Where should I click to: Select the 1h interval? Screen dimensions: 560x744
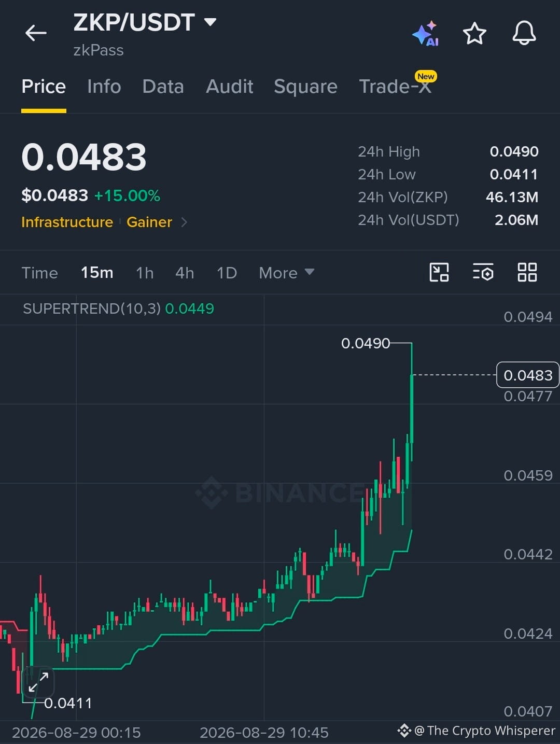pos(145,273)
